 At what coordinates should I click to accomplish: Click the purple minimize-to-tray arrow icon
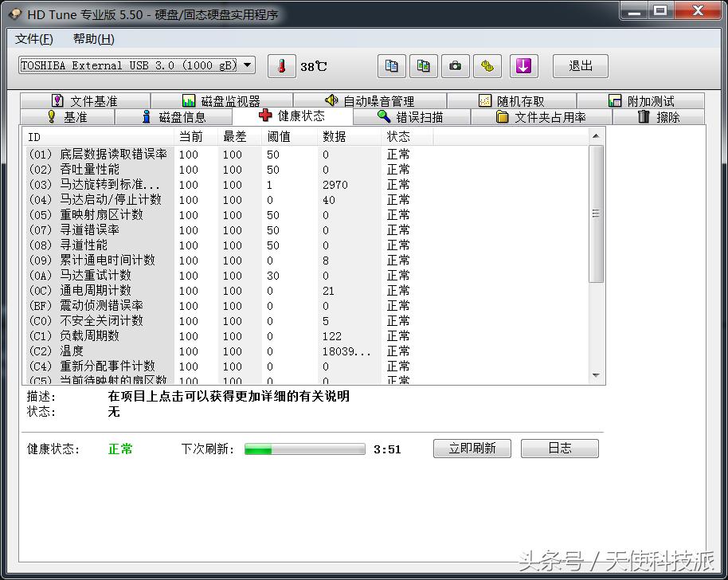524,66
